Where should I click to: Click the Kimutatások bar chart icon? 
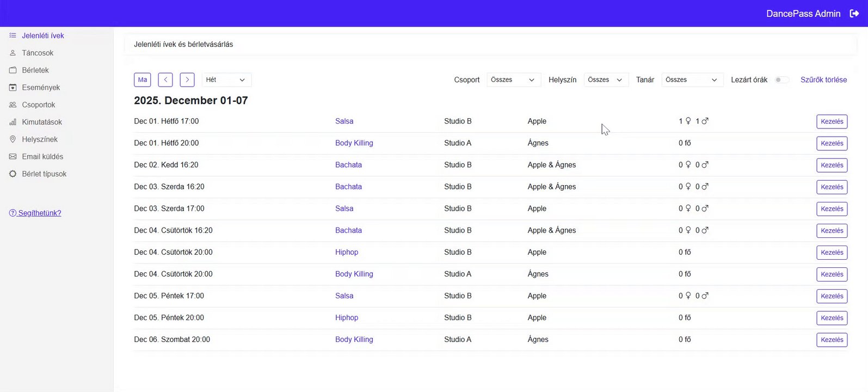[x=13, y=122]
